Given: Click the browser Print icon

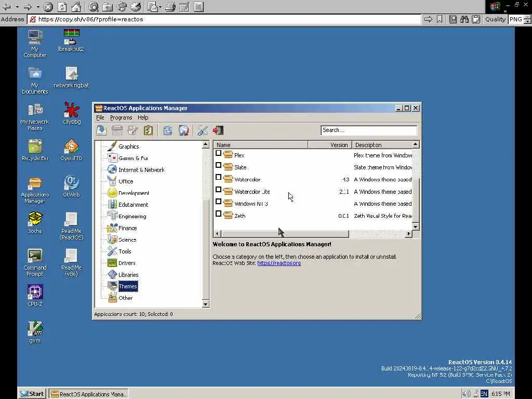Looking at the screenshot, I should 170,6.
